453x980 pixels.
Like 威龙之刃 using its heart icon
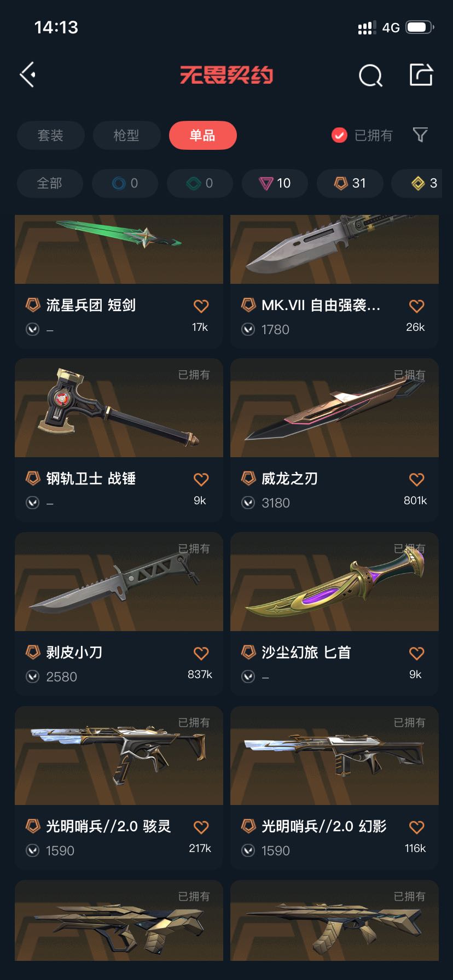pos(417,480)
